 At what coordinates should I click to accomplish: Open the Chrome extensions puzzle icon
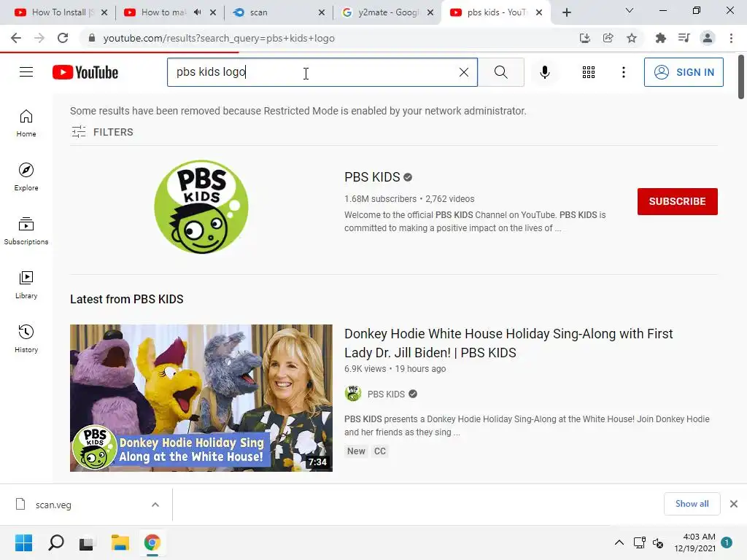click(x=661, y=38)
